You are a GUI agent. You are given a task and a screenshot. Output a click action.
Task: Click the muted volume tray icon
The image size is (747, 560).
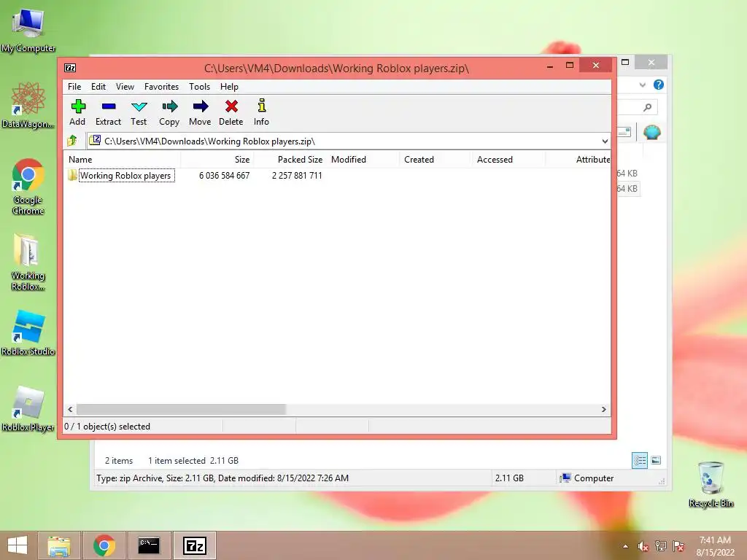tap(643, 546)
